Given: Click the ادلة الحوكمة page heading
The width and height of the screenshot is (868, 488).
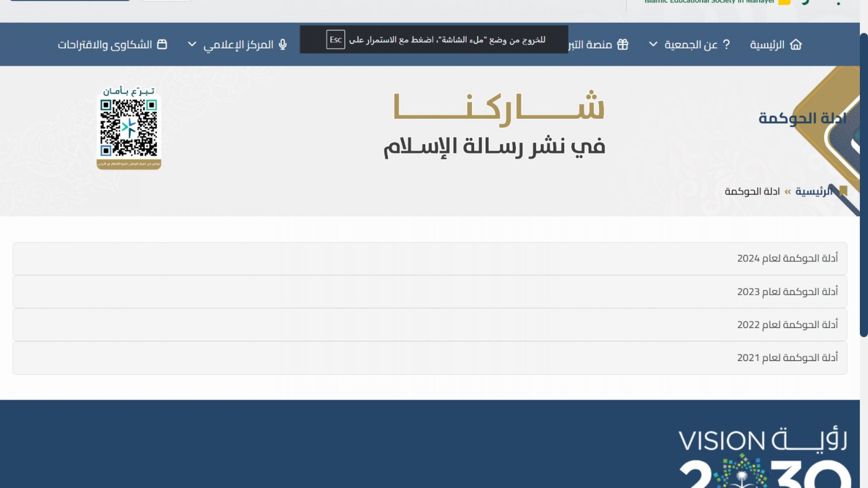Looking at the screenshot, I should (x=802, y=118).
